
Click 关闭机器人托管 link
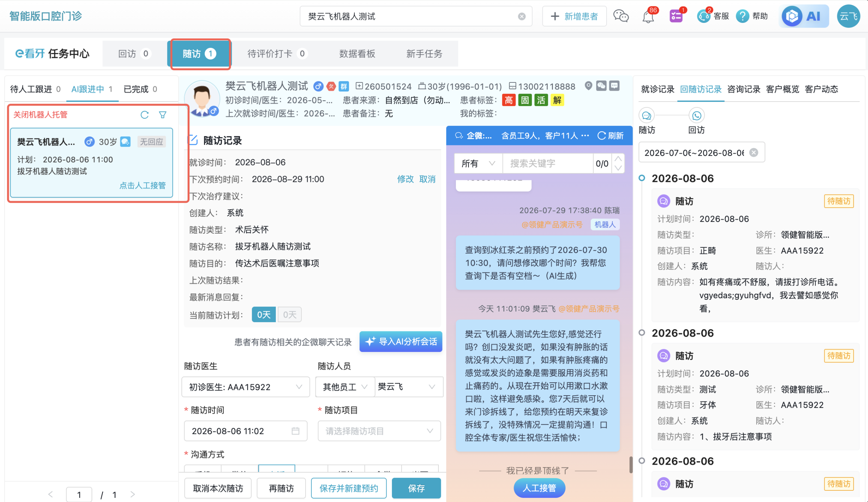click(40, 115)
